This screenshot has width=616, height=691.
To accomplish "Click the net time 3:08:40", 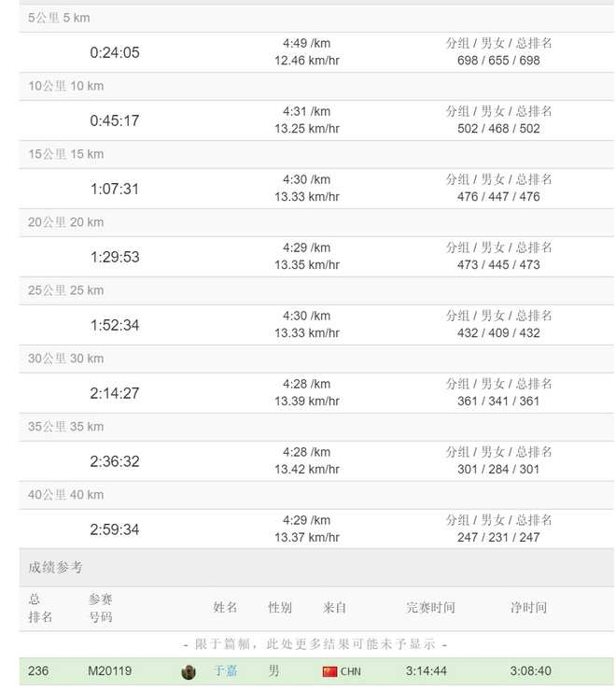I will (x=530, y=670).
